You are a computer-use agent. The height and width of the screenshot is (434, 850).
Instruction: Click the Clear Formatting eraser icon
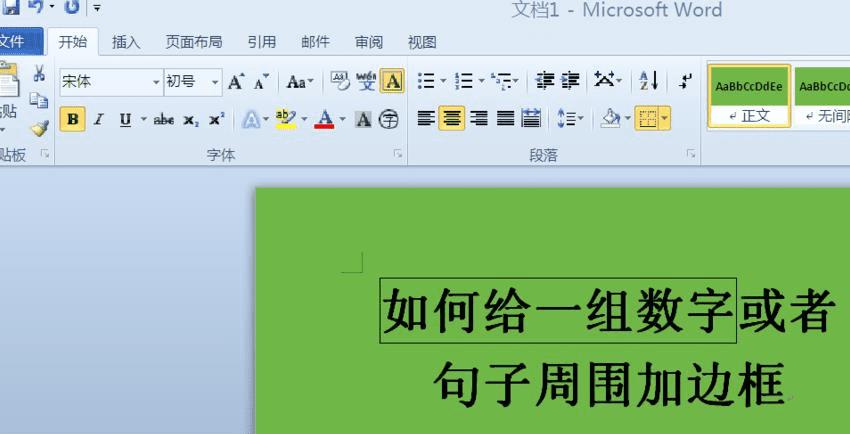(x=340, y=81)
